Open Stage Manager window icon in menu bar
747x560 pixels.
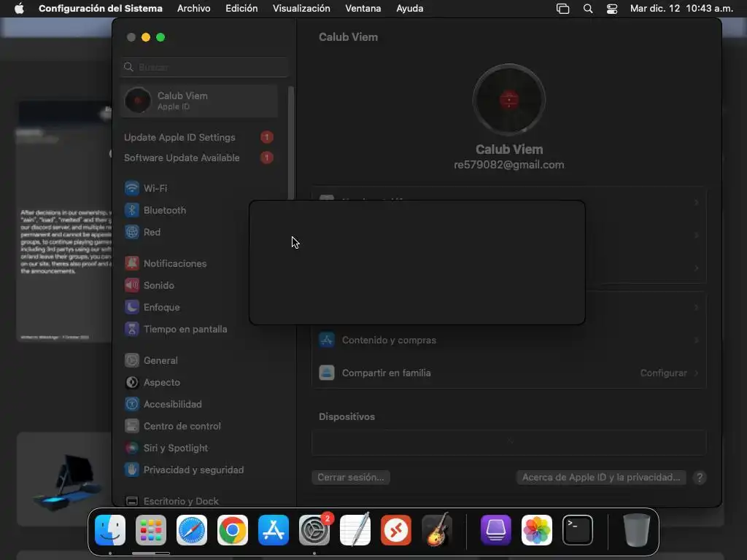pyautogui.click(x=562, y=9)
